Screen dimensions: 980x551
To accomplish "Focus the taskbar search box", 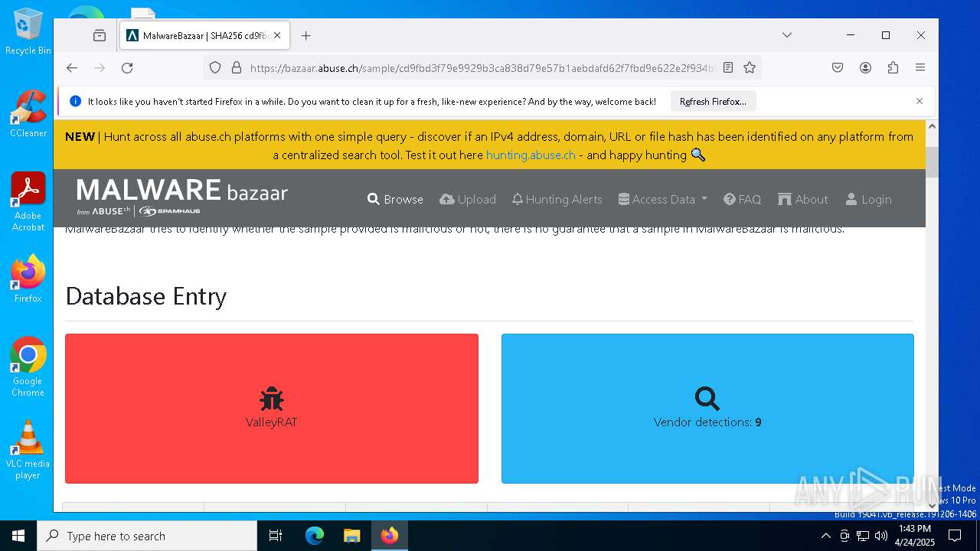I will (x=147, y=536).
